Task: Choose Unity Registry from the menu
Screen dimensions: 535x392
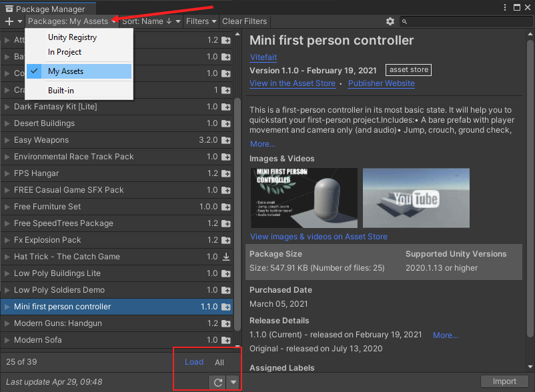Action: tap(72, 37)
